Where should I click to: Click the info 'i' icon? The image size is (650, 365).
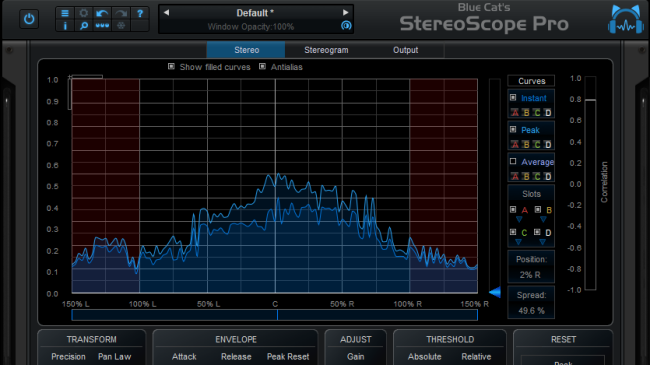click(x=65, y=26)
